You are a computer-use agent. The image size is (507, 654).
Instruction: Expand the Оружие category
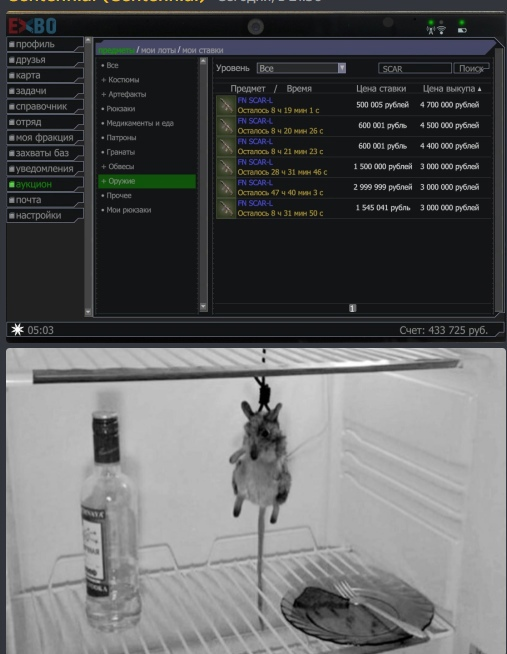tap(147, 181)
